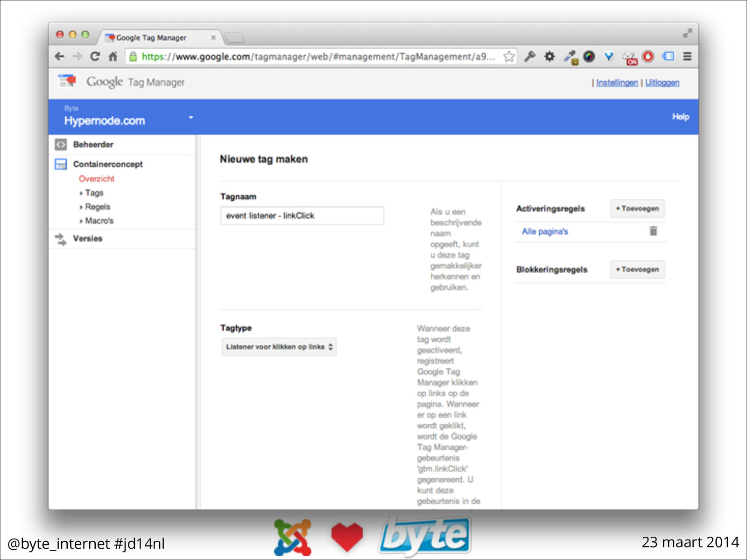
Task: Open Versies in the sidebar
Action: point(88,238)
